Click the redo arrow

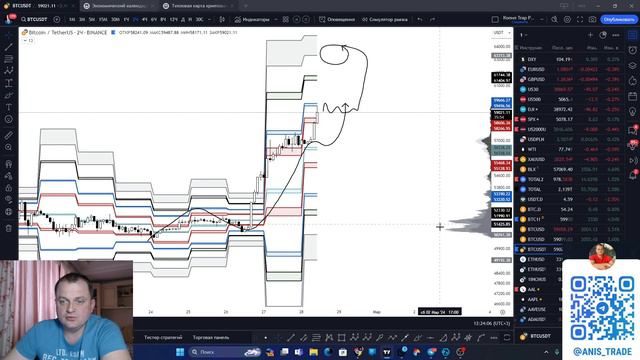click(433, 19)
